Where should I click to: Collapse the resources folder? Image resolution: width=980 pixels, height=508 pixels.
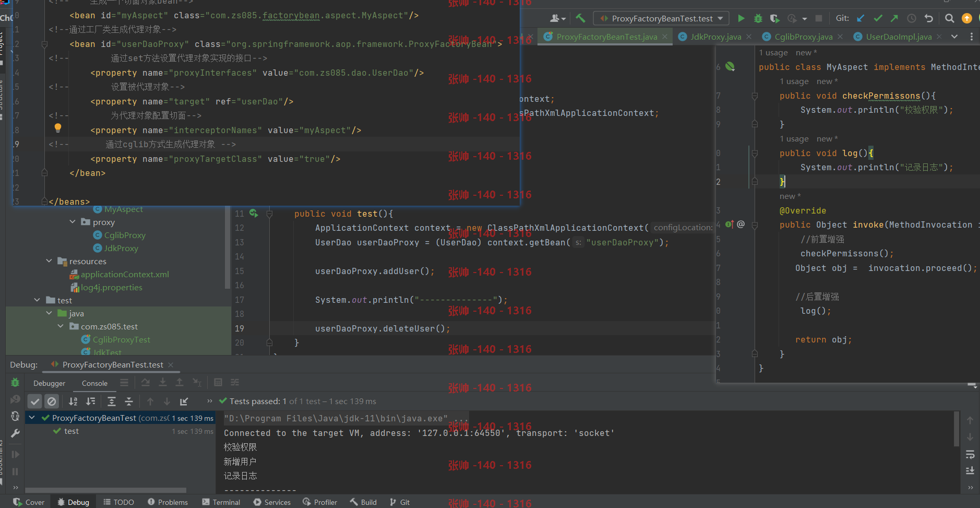click(49, 261)
